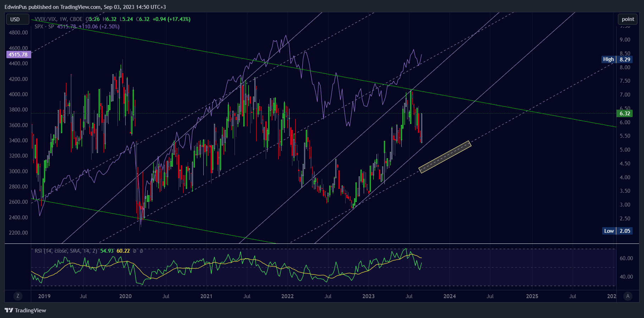The image size is (644, 318).
Task: Click the 2020 time axis label
Action: point(125,296)
